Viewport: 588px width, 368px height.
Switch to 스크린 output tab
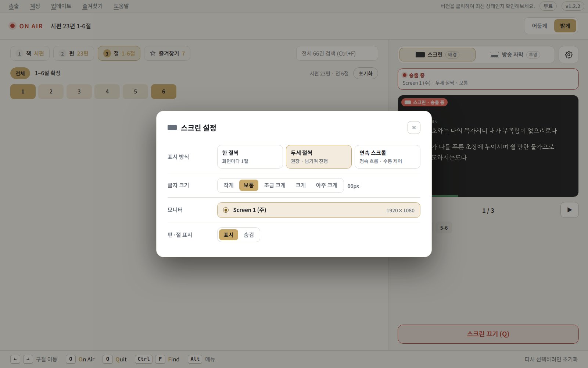pyautogui.click(x=437, y=54)
